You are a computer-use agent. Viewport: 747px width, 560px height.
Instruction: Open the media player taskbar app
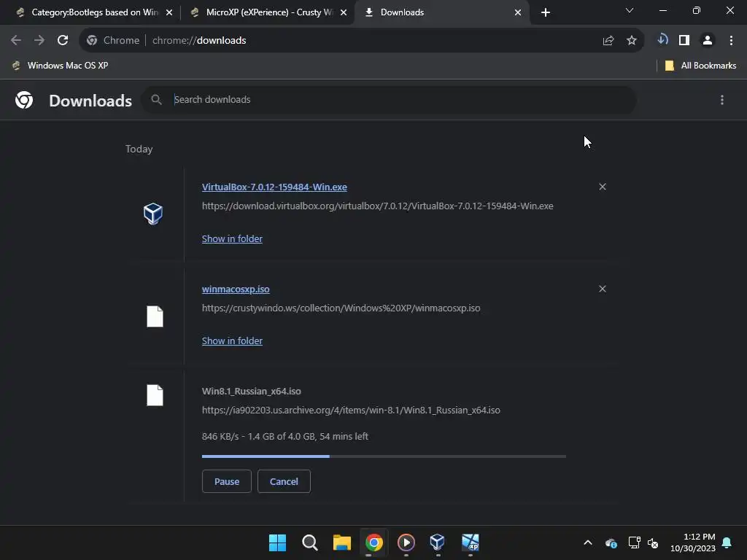tap(406, 542)
